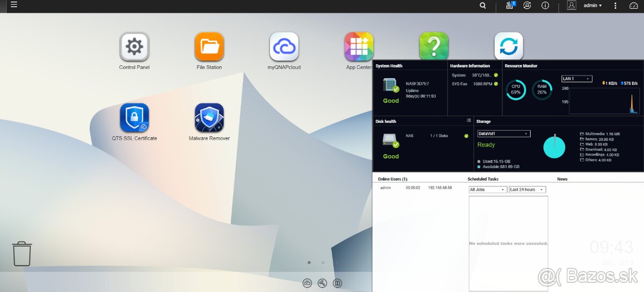Click the storage usage pie chart
This screenshot has width=644, height=292.
(554, 147)
